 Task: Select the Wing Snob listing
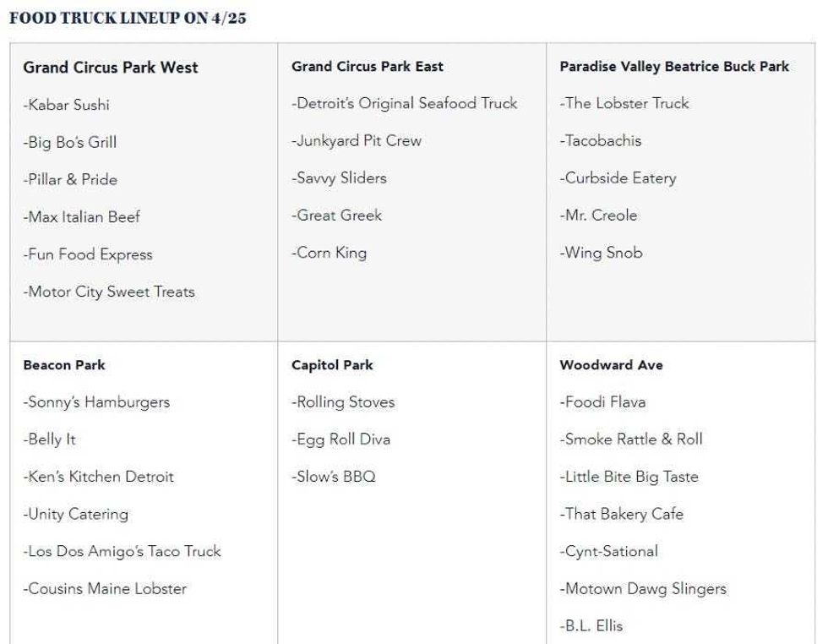pyautogui.click(x=602, y=253)
